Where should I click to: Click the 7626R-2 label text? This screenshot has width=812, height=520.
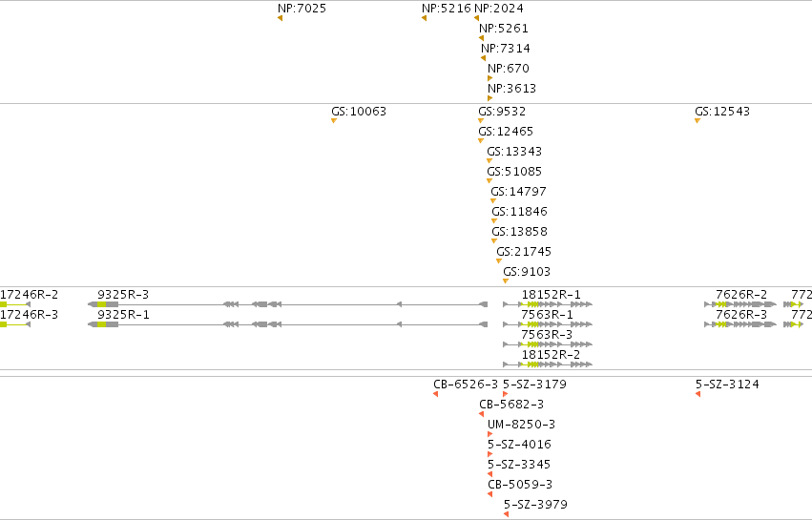(x=741, y=295)
